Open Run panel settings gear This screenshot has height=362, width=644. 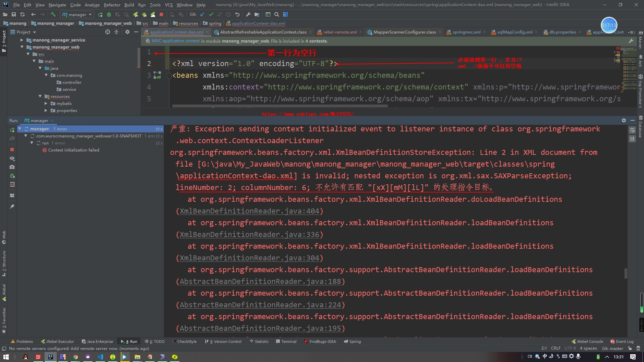(624, 120)
